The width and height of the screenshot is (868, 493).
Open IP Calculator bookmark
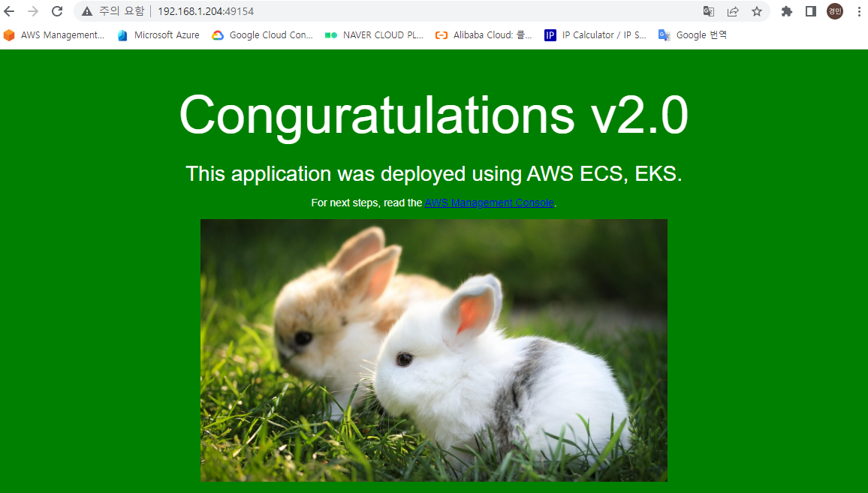coord(595,35)
